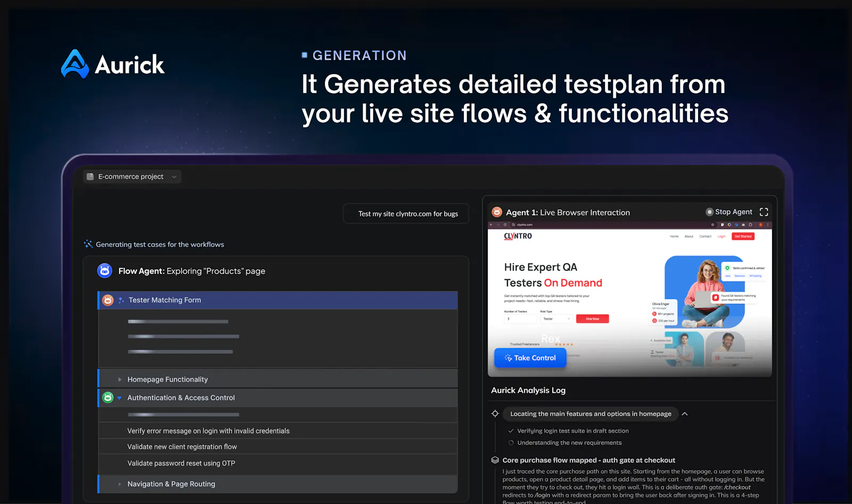Open the Role Type Tester dropdown

tap(556, 319)
